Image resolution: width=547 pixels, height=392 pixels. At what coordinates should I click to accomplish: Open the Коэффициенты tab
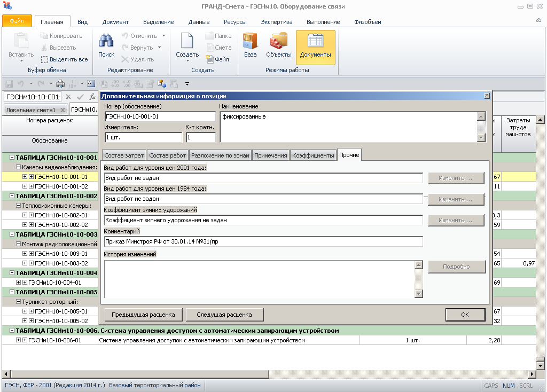[x=313, y=155]
